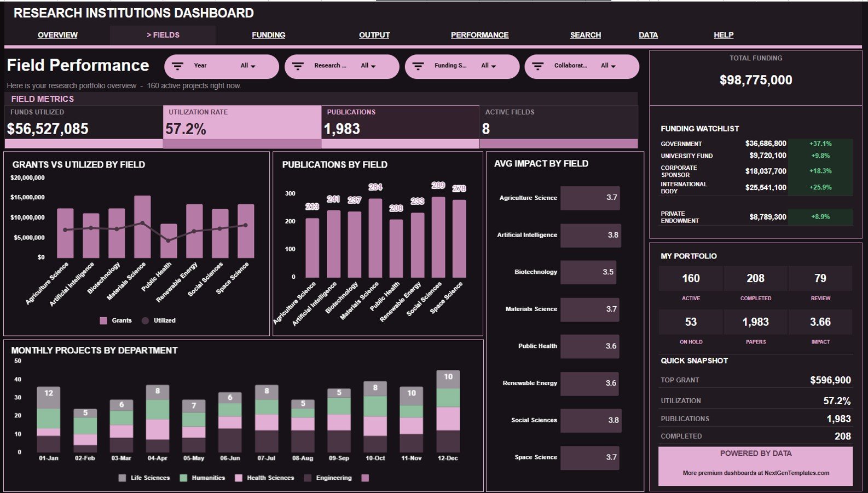868x493 pixels.
Task: Expand the Year All dropdown arrow
Action: pos(253,66)
